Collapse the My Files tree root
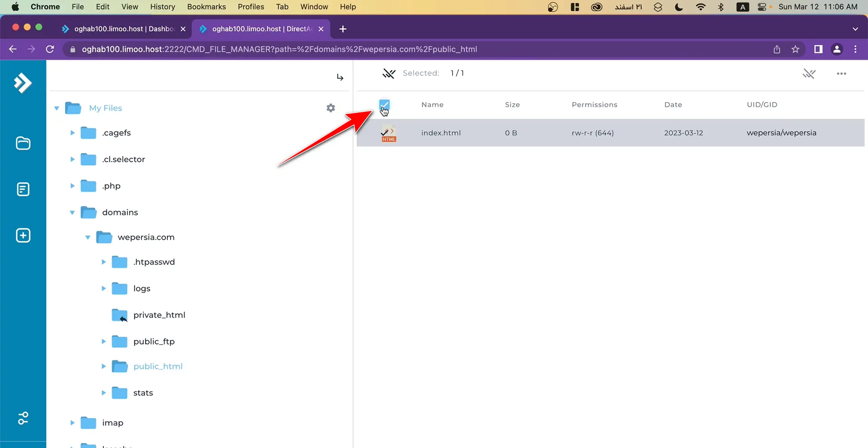 tap(57, 108)
